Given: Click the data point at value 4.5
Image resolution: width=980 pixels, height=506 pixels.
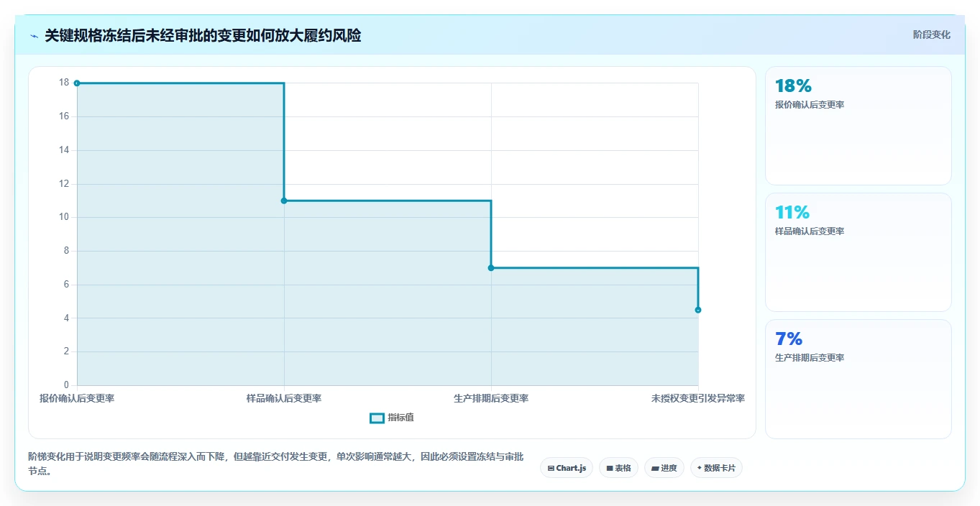Looking at the screenshot, I should coord(698,310).
